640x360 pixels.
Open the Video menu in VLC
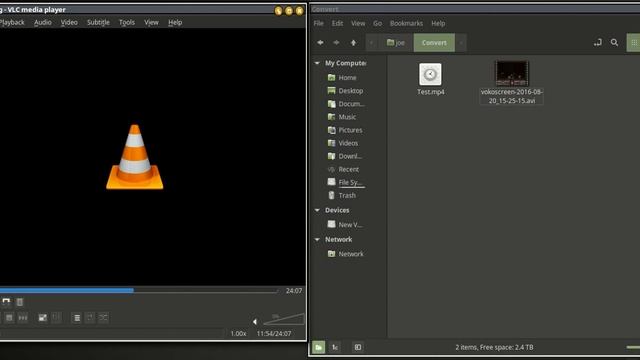(69, 22)
